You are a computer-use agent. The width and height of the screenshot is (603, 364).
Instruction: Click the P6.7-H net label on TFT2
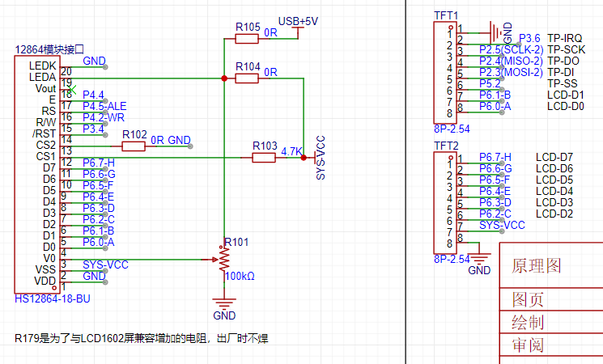pos(495,157)
